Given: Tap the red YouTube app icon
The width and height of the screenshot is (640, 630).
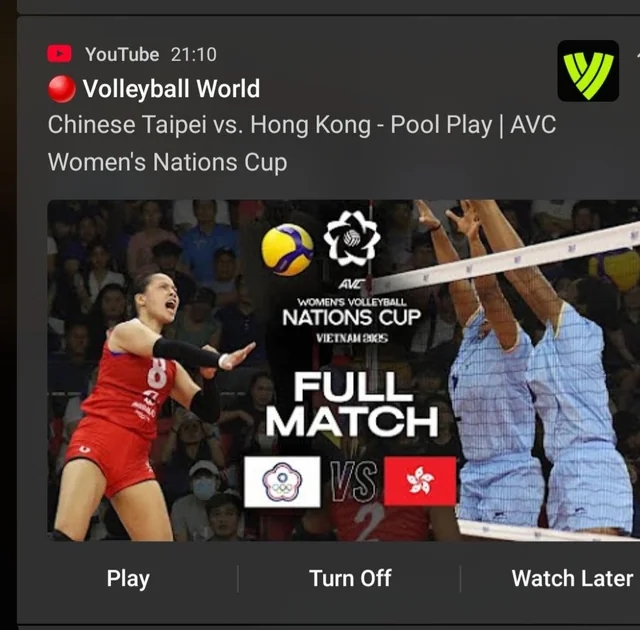Looking at the screenshot, I should (60, 54).
